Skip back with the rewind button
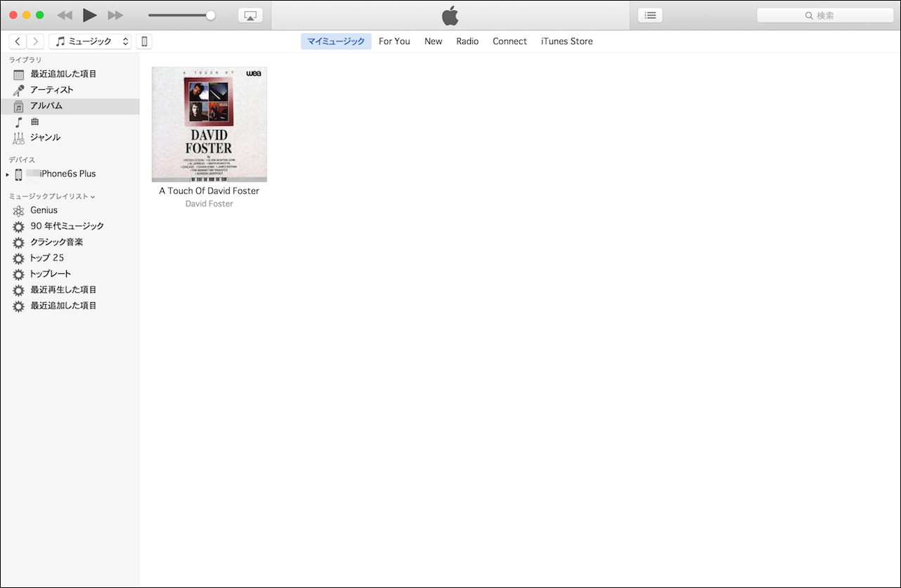 click(65, 15)
